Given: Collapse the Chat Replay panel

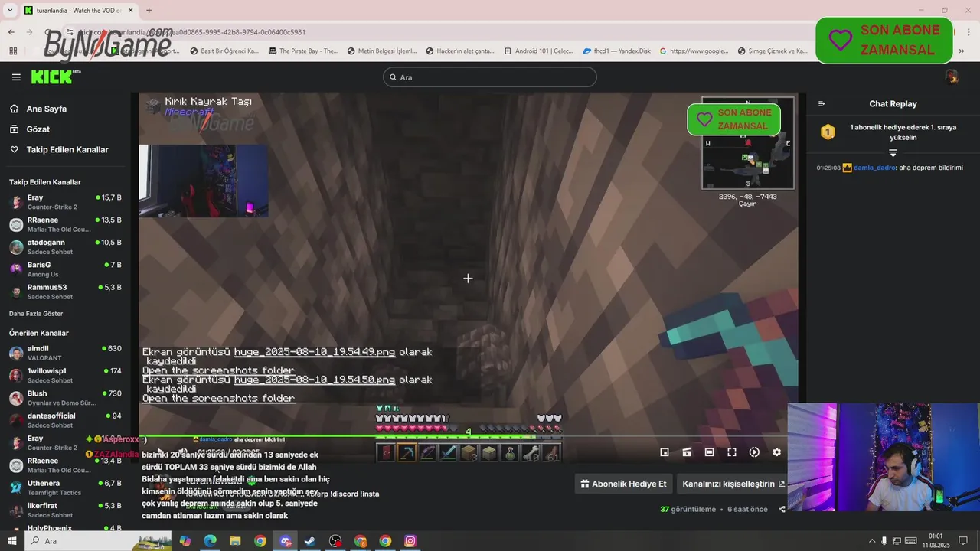Looking at the screenshot, I should tap(822, 104).
